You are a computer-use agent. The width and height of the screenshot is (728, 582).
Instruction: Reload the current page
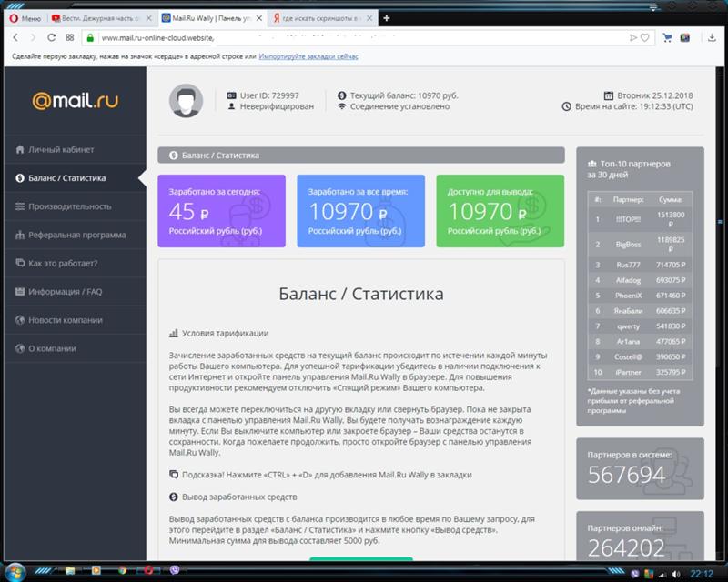click(x=51, y=37)
